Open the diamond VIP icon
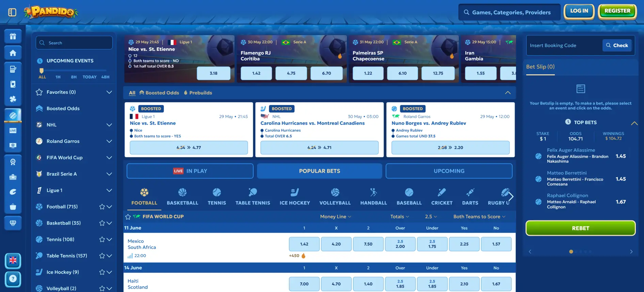The image size is (644, 292). point(13,223)
